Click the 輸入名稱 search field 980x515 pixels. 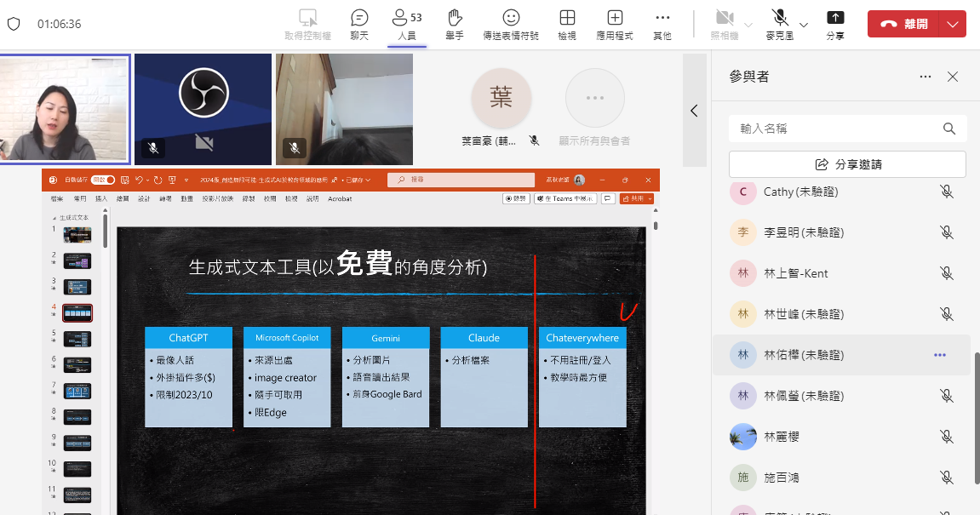pyautogui.click(x=847, y=129)
